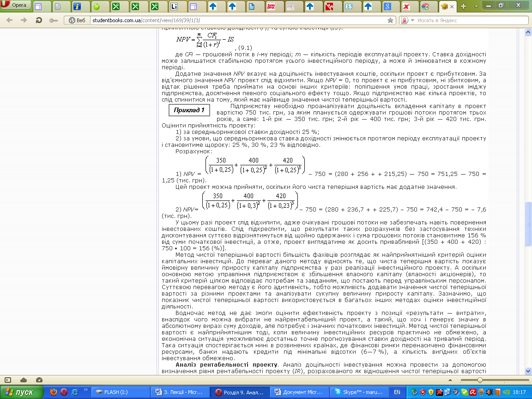
Task: Open the password wand key icon
Action: click(53, 20)
